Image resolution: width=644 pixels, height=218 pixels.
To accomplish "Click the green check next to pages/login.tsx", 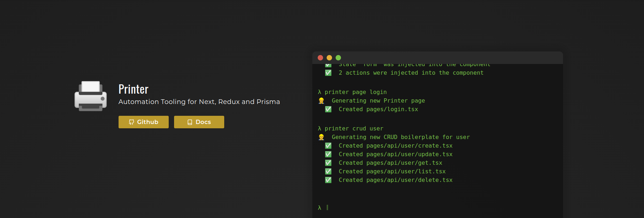I will coord(328,109).
